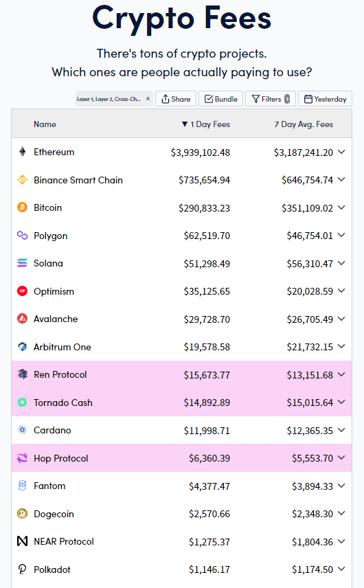364x588 pixels.
Task: Click NEAR Protocol's $1,804.36 average fee
Action: click(312, 542)
